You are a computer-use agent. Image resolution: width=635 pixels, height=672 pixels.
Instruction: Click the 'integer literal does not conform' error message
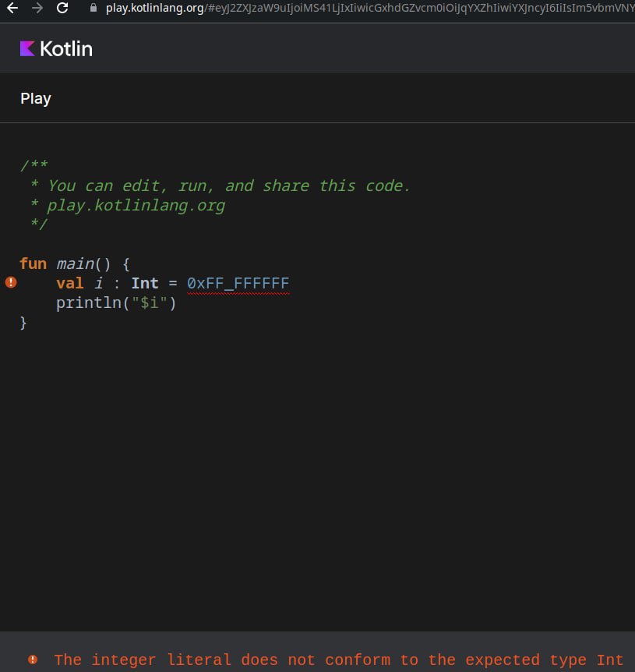tap(338, 660)
